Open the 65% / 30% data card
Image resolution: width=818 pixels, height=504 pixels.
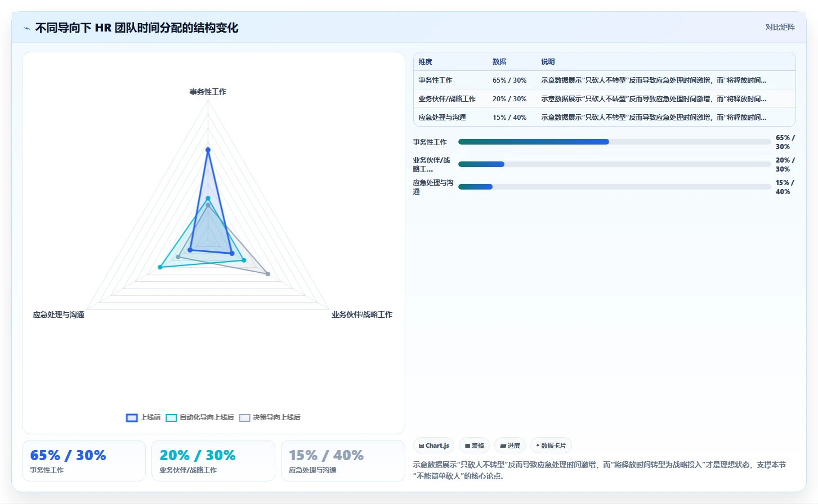click(84, 461)
